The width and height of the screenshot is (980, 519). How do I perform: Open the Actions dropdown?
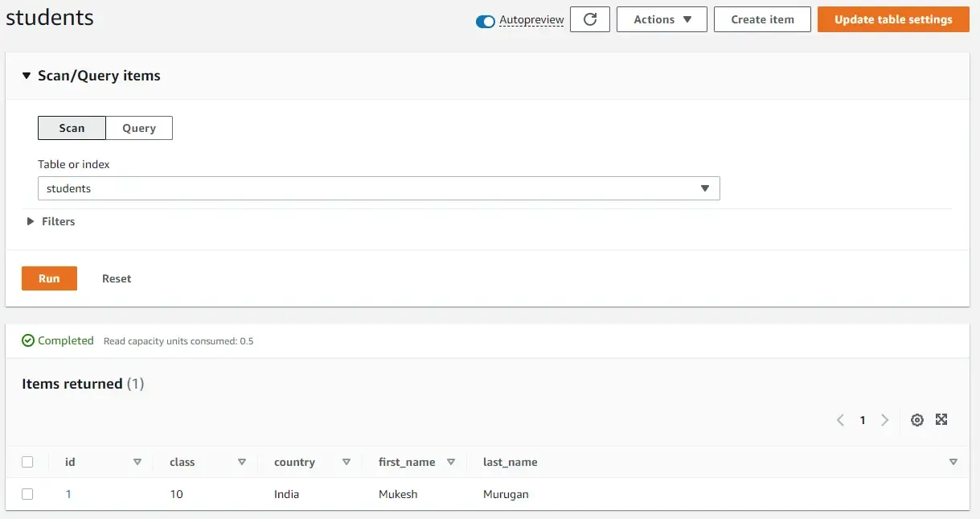(662, 19)
